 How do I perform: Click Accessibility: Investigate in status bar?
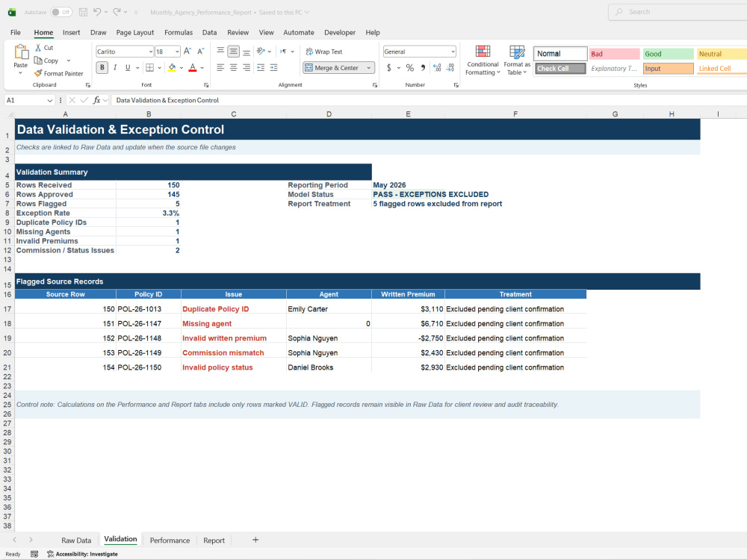(82, 554)
